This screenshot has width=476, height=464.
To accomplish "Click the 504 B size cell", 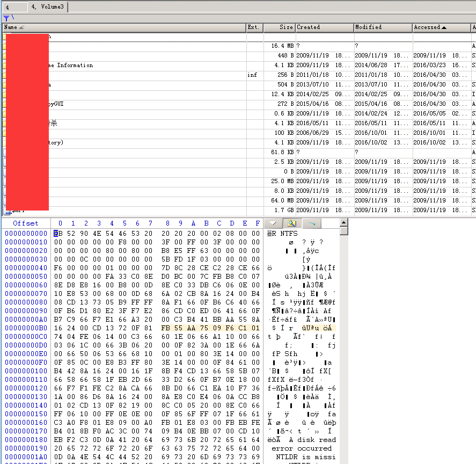I will pos(279,84).
